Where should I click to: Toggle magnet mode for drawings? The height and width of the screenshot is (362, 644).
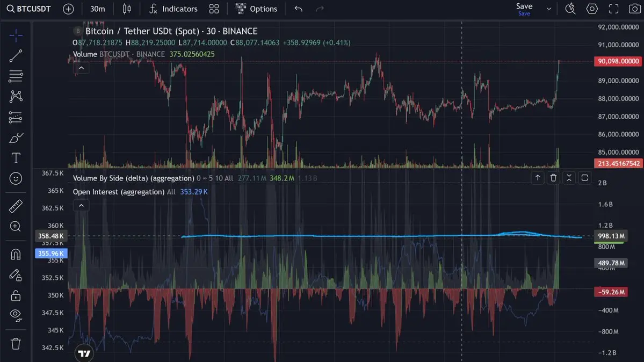16,255
